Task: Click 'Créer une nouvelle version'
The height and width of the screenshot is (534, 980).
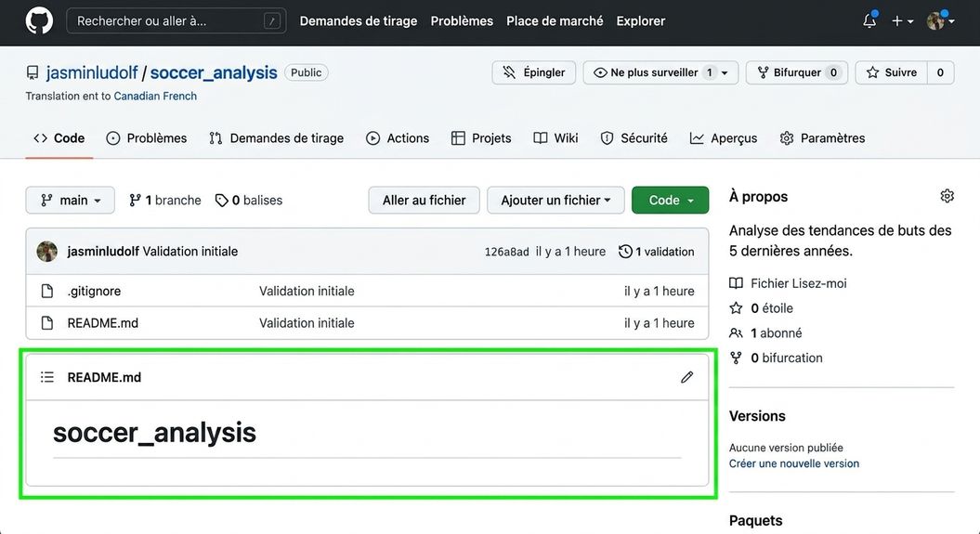Action: 793,463
